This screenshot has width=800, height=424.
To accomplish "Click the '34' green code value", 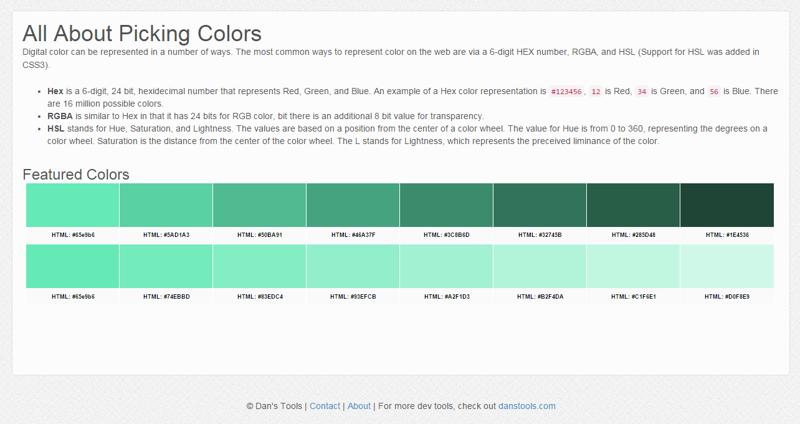I will coord(642,91).
